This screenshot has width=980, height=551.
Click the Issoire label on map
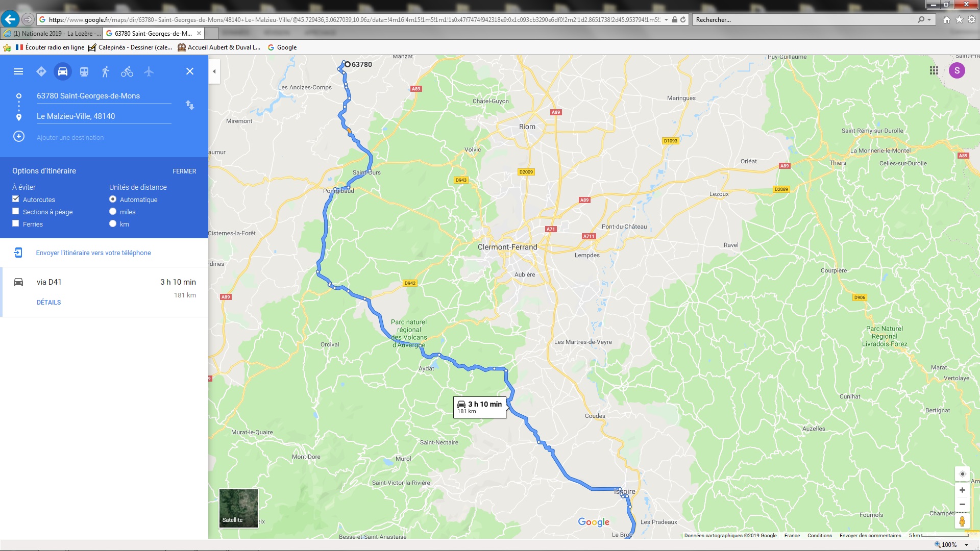tap(625, 491)
